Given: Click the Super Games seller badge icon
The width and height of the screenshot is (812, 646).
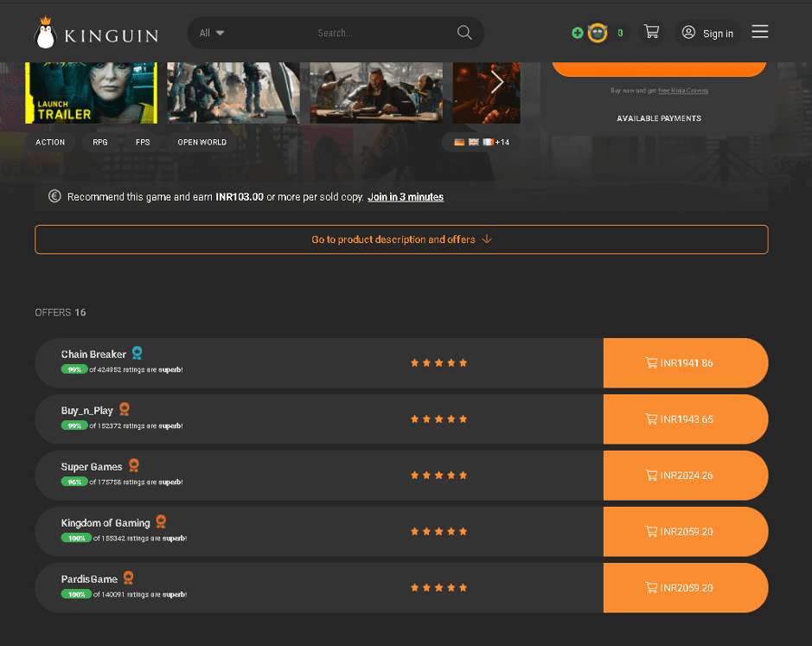Looking at the screenshot, I should click(134, 465).
